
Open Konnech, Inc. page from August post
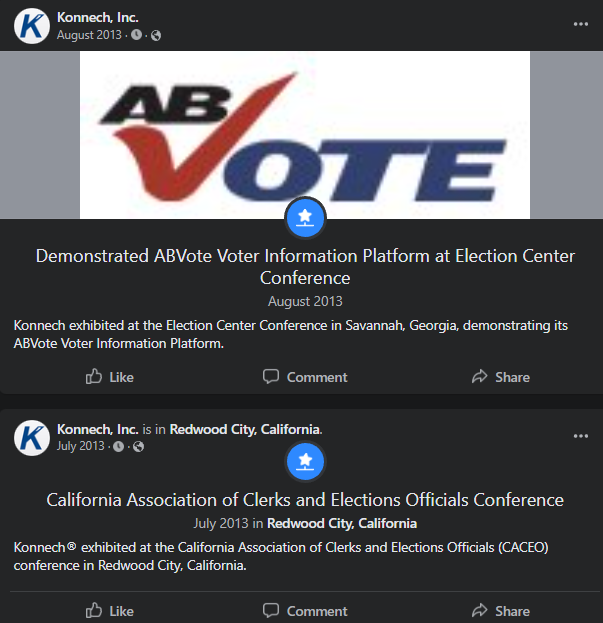pyautogui.click(x=98, y=17)
